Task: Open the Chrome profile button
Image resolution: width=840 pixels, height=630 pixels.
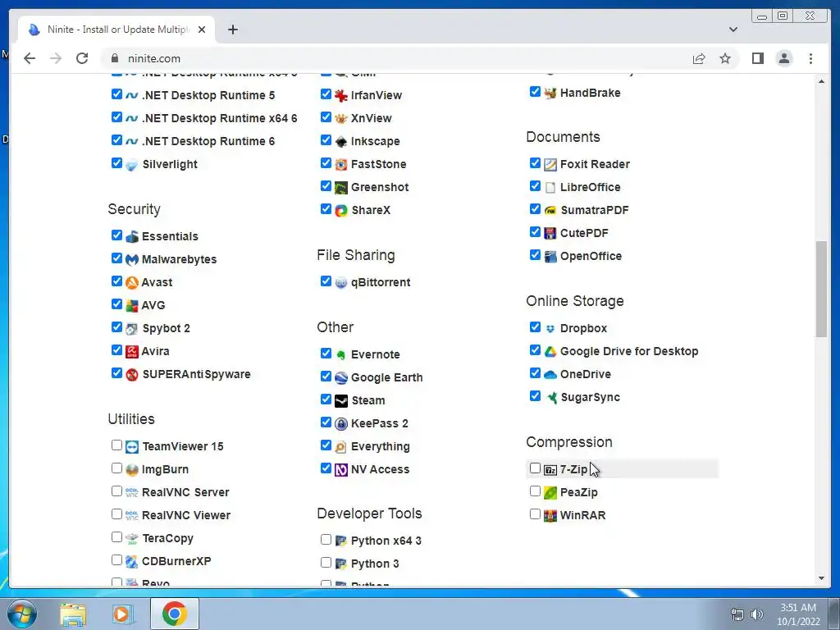Action: (x=783, y=58)
